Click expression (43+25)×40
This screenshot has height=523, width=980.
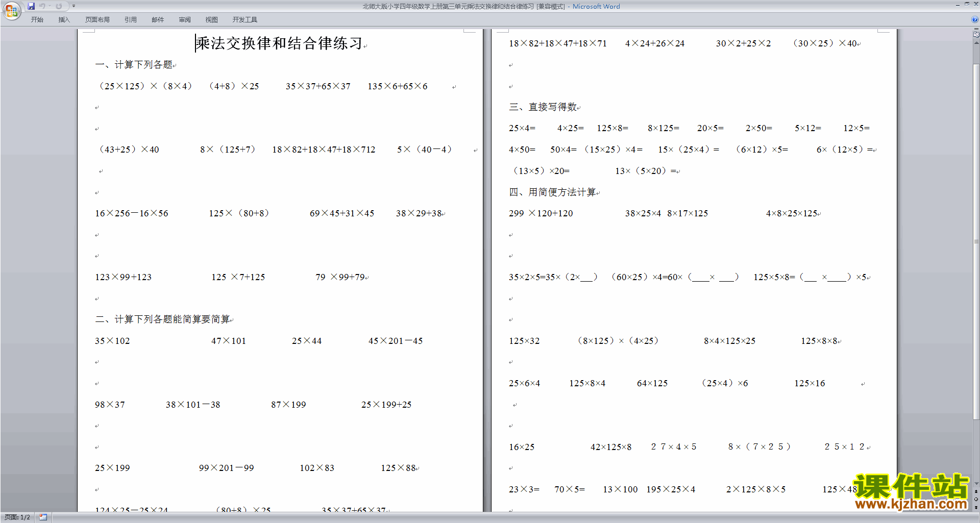[128, 150]
